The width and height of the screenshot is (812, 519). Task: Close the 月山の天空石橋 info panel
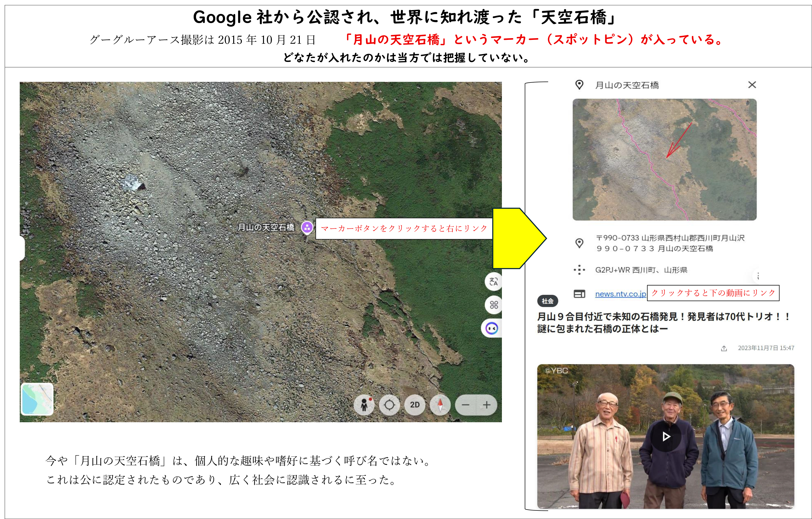pos(752,85)
